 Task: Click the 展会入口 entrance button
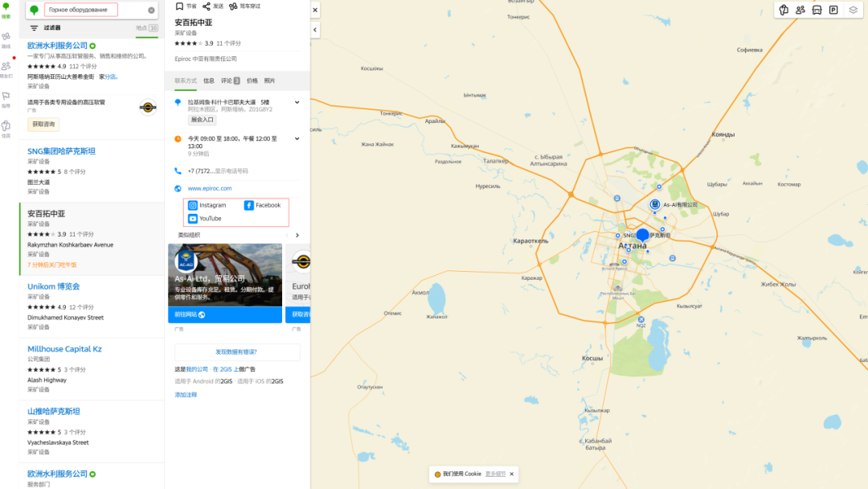click(x=202, y=120)
